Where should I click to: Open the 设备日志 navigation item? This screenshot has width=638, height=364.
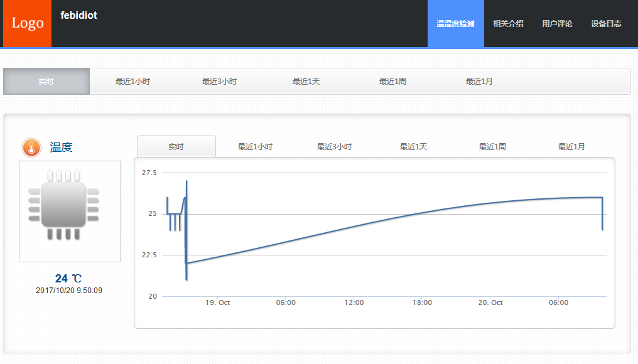point(606,24)
